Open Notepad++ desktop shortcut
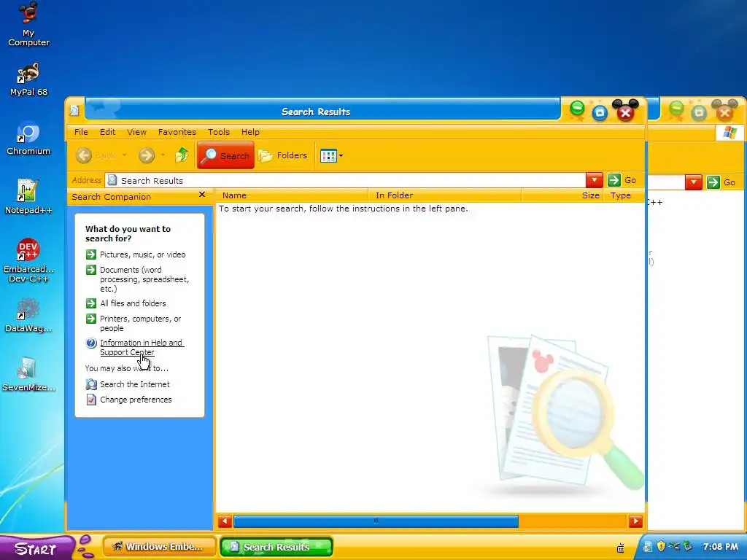Image resolution: width=747 pixels, height=560 pixels. (28, 197)
